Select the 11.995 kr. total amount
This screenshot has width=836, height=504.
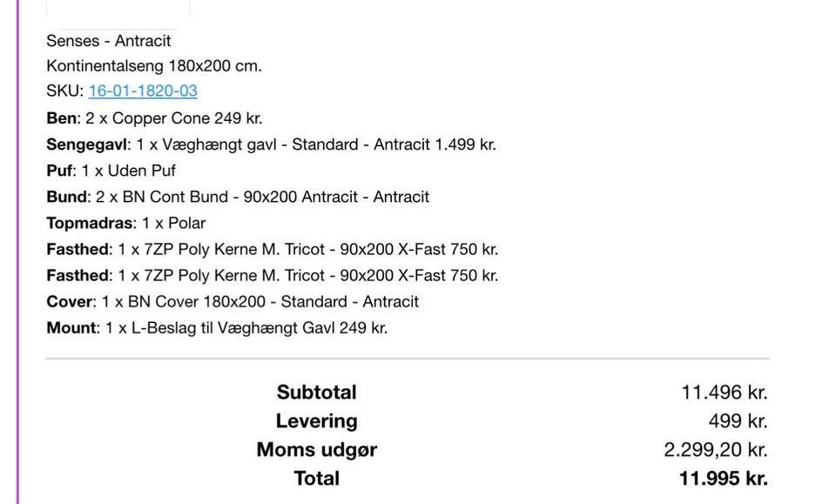(723, 478)
